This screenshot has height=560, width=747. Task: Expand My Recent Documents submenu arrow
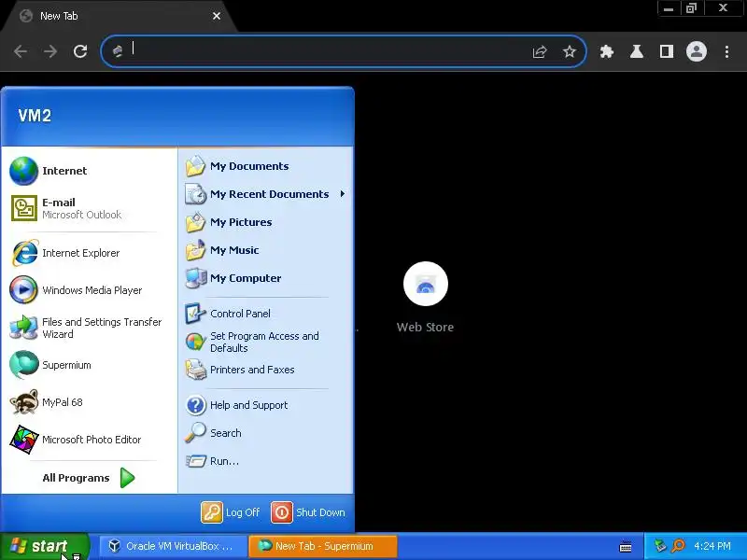click(x=342, y=194)
